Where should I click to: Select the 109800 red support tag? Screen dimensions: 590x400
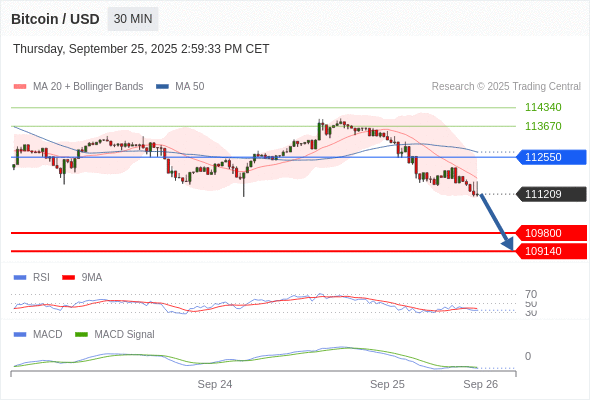point(551,233)
